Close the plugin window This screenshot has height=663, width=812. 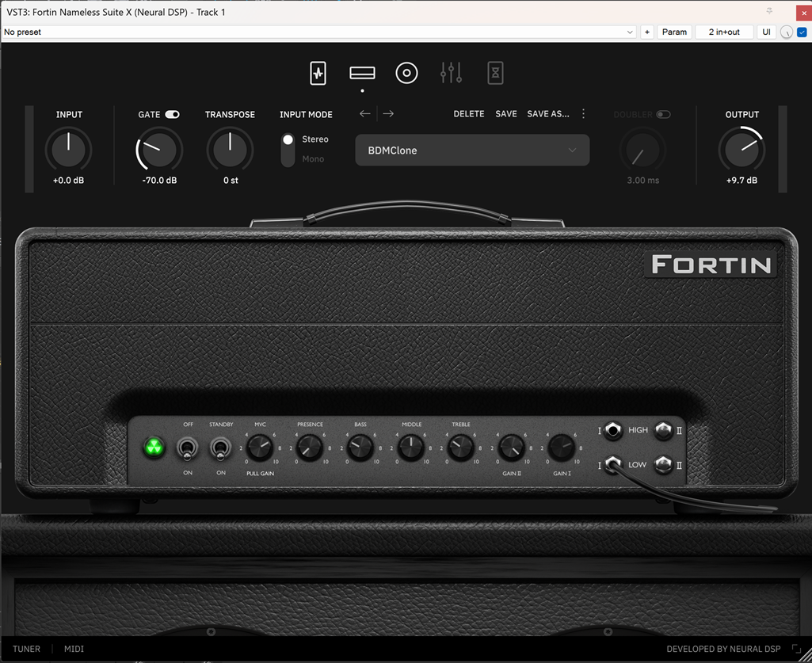click(x=804, y=13)
